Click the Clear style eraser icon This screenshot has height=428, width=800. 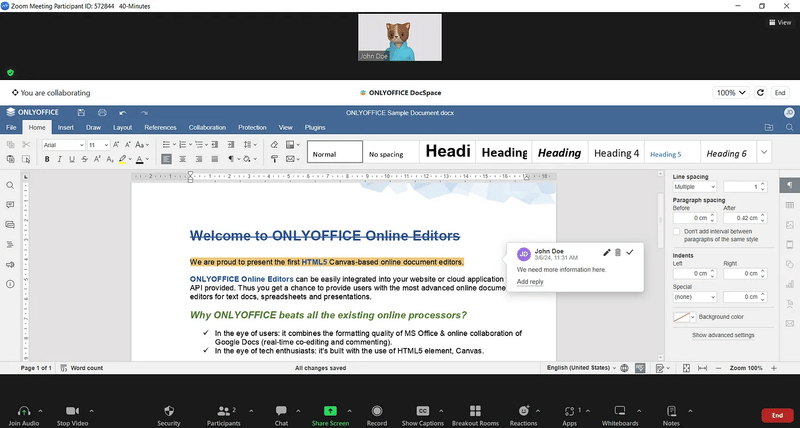[x=274, y=145]
